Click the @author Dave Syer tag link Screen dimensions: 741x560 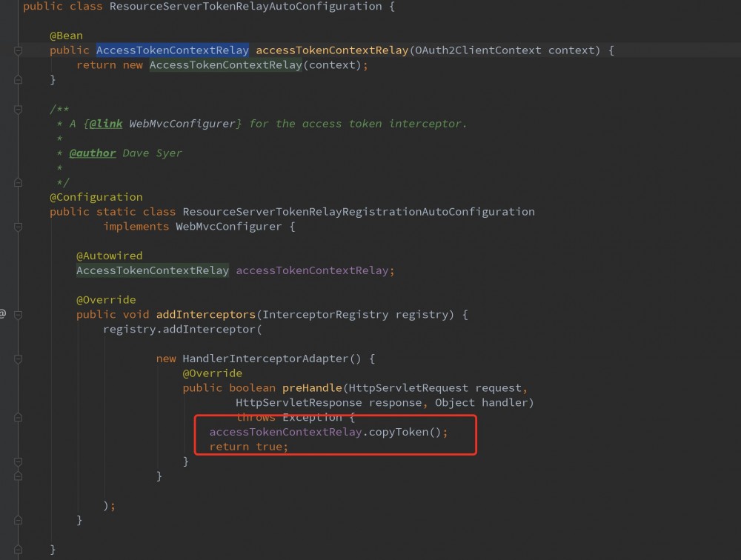93,153
